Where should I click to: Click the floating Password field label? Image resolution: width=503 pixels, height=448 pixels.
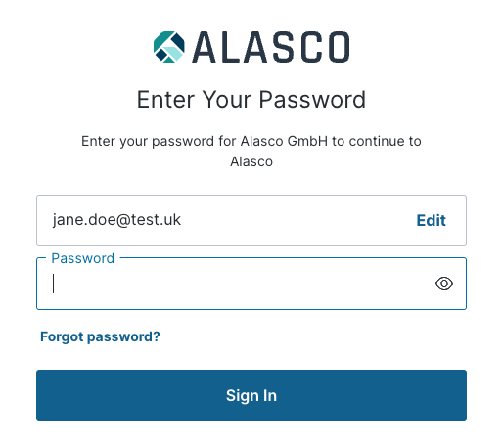click(x=83, y=258)
